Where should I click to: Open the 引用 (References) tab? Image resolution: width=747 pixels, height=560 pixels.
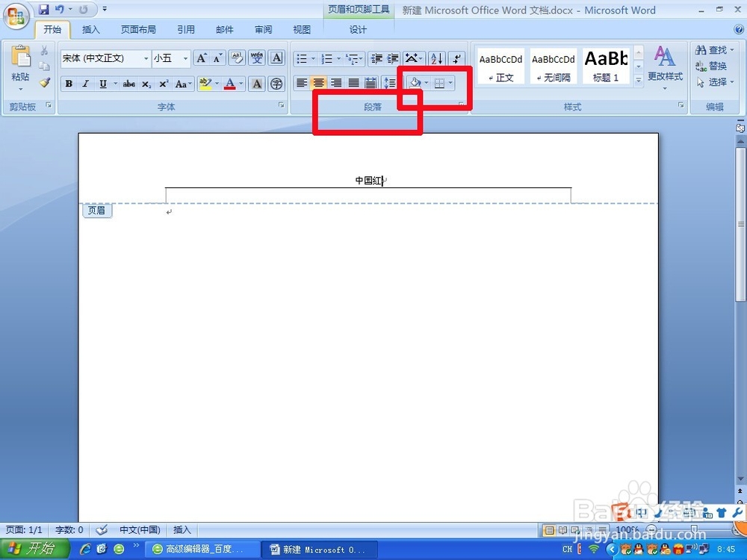click(186, 30)
